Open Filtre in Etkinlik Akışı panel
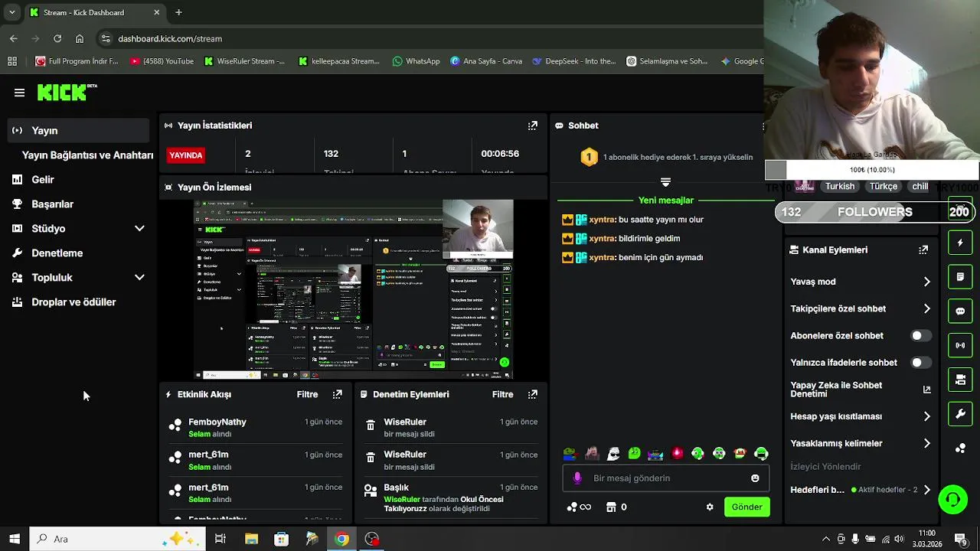The image size is (980, 551). [307, 394]
